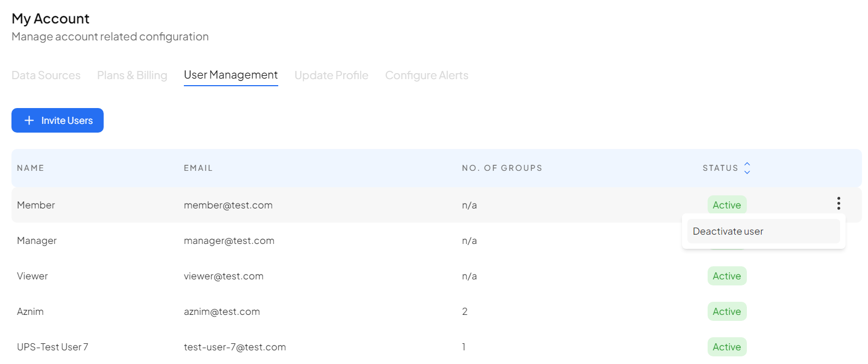Image resolution: width=868 pixels, height=364 pixels.
Task: Select the Manager user row name
Action: pos(37,241)
